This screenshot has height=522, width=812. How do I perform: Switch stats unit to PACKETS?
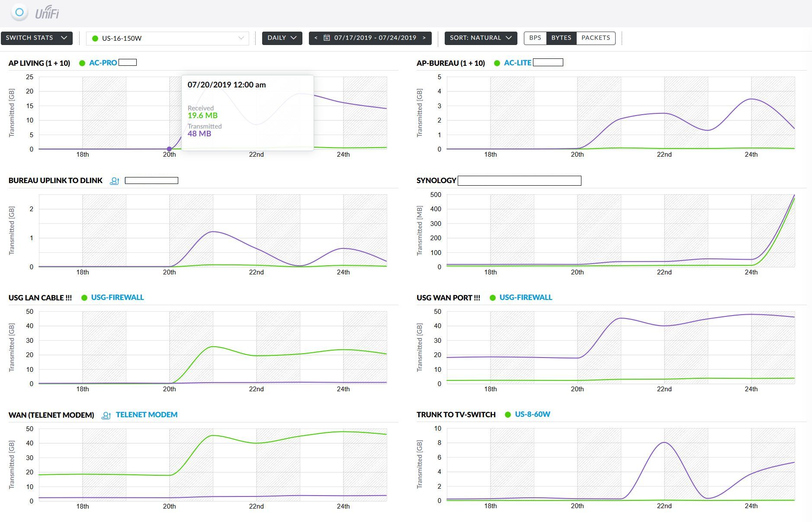pos(596,38)
